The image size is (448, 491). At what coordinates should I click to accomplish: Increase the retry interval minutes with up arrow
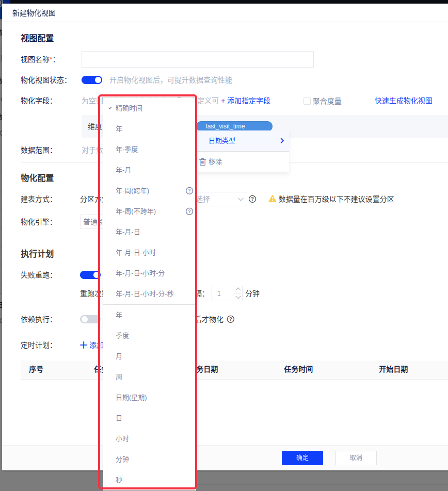[x=238, y=290]
